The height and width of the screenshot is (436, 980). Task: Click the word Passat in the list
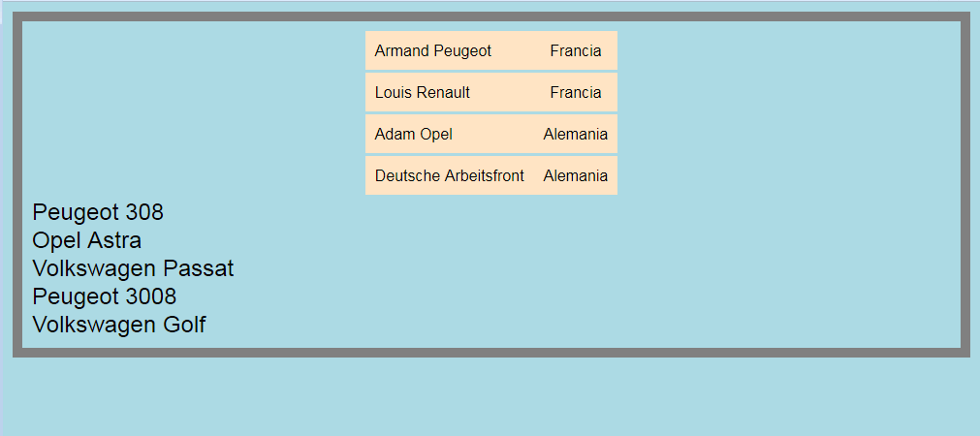[199, 268]
